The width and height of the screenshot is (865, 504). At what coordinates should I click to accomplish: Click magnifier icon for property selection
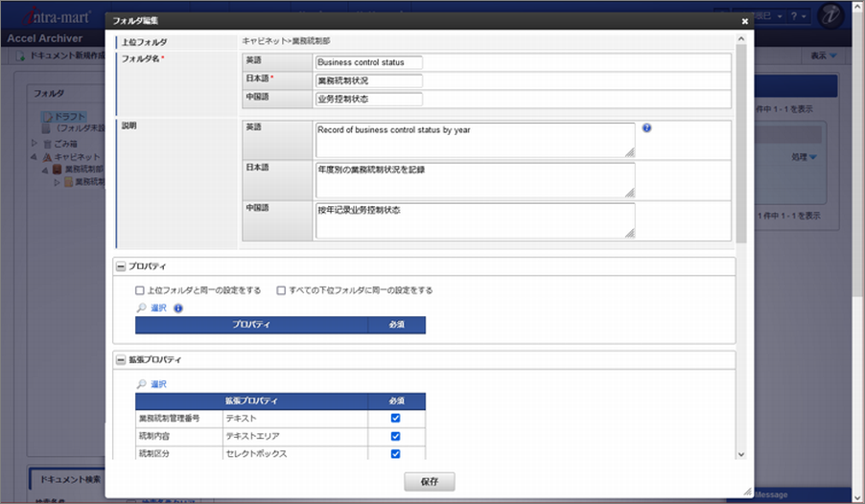click(141, 308)
